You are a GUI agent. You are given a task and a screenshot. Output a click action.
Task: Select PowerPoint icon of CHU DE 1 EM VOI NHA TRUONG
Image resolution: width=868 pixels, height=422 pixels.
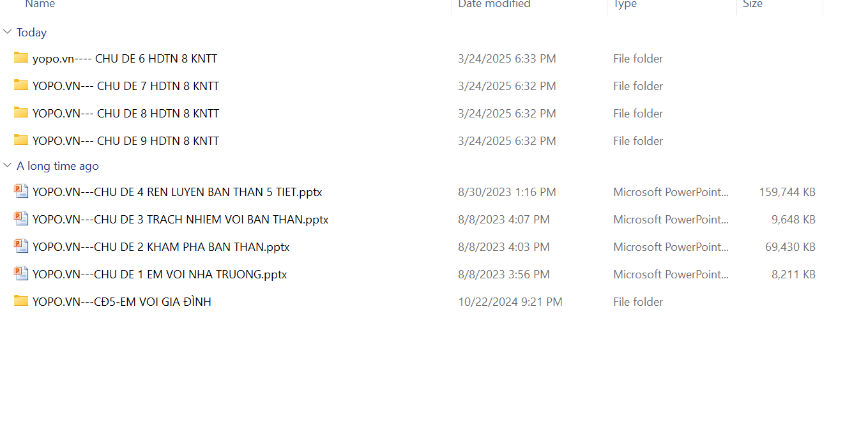click(21, 274)
